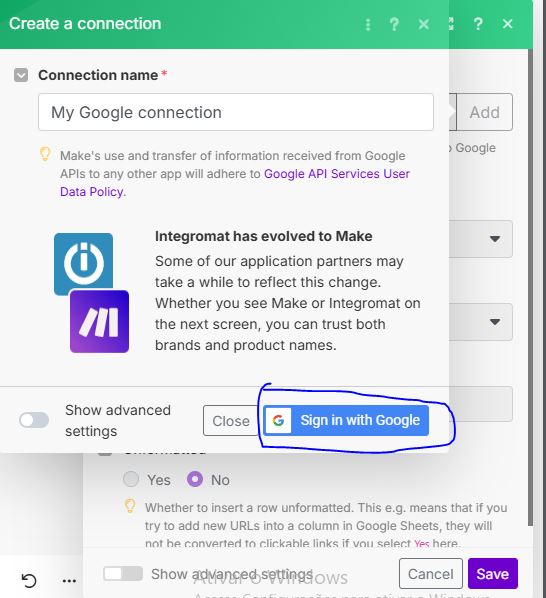Image resolution: width=546 pixels, height=598 pixels.
Task: Select the No radio button for Unformatted
Action: pos(195,479)
